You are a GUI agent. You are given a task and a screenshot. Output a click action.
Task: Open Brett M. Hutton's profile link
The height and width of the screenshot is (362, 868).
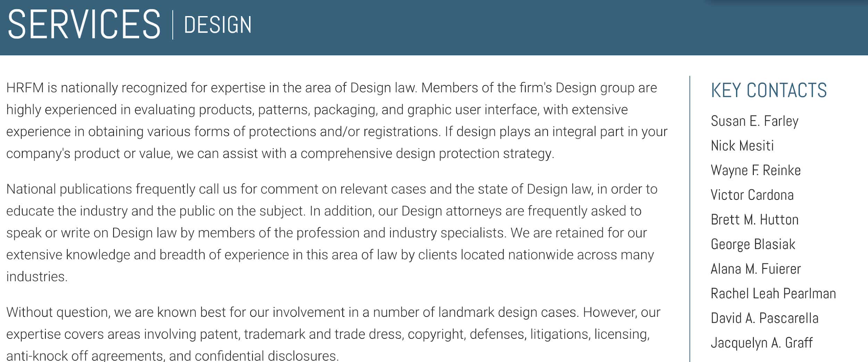[754, 220]
